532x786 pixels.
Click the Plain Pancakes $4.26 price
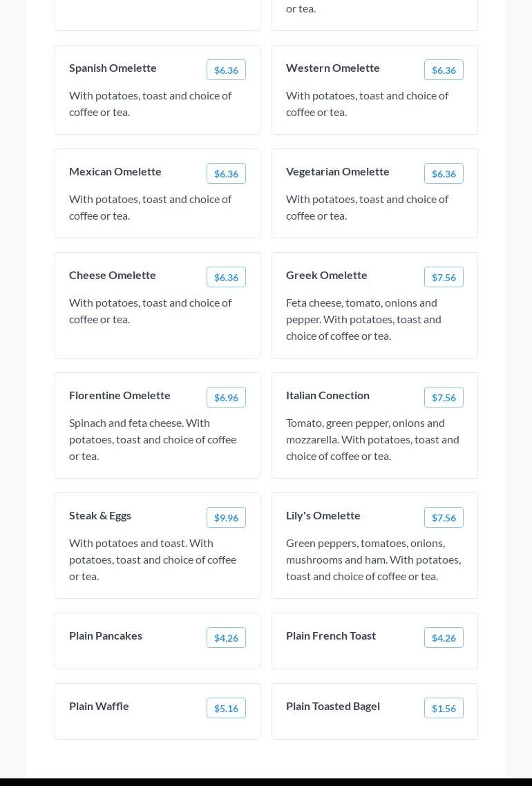coord(226,638)
